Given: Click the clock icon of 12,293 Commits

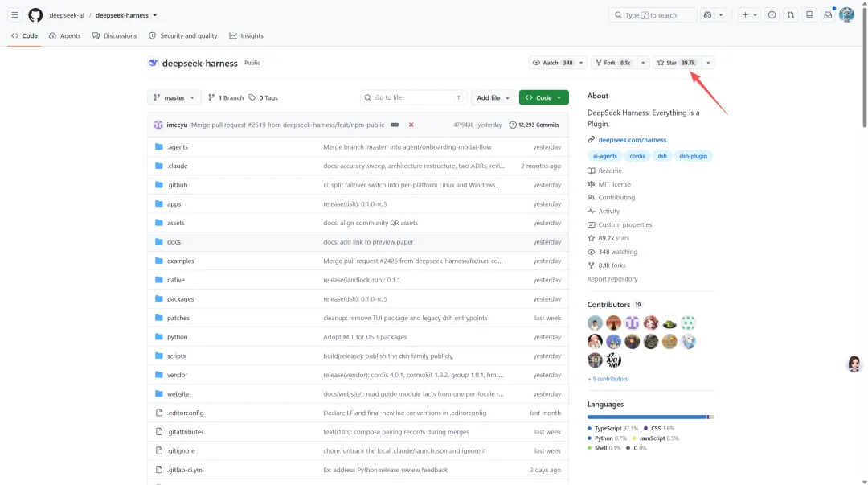Looking at the screenshot, I should 513,125.
